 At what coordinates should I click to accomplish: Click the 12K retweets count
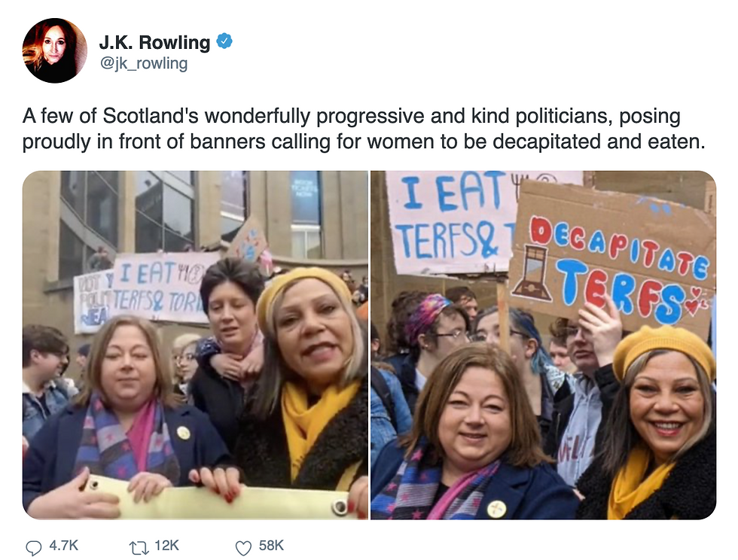point(166,546)
